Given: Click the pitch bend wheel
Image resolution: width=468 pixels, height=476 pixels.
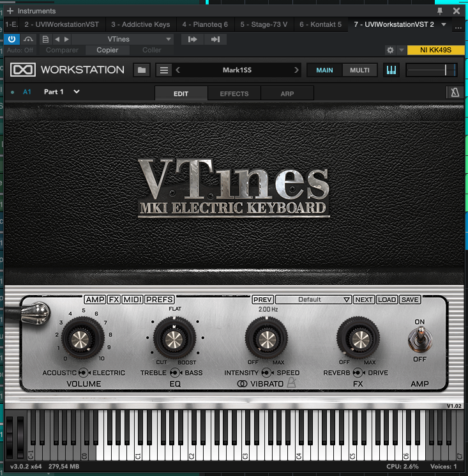Looking at the screenshot, I should coord(10,436).
